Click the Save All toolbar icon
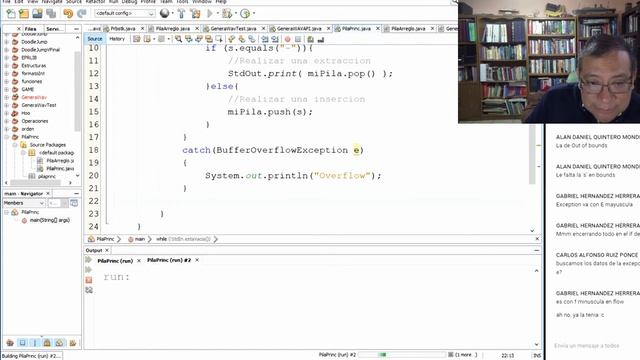 point(51,13)
